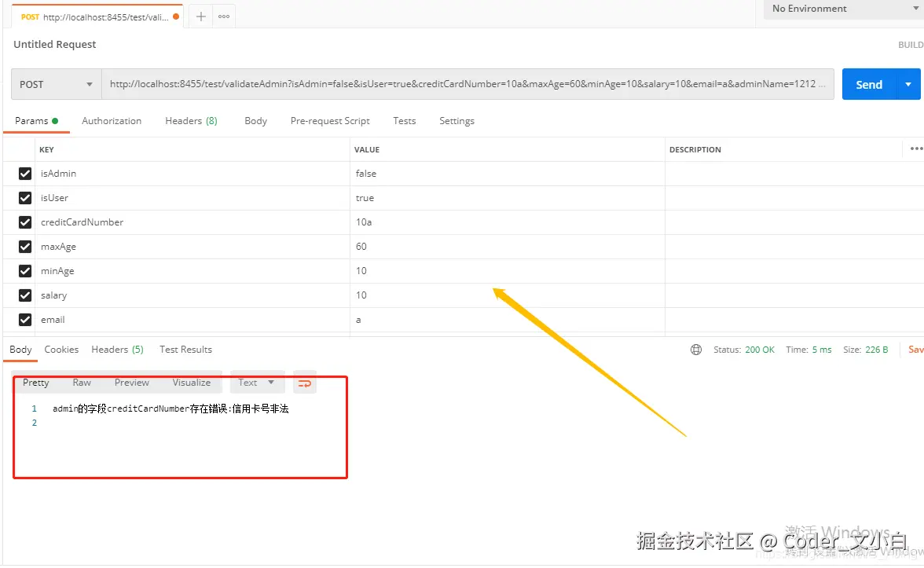Select the response Body tab
This screenshot has height=568, width=924.
click(x=20, y=350)
